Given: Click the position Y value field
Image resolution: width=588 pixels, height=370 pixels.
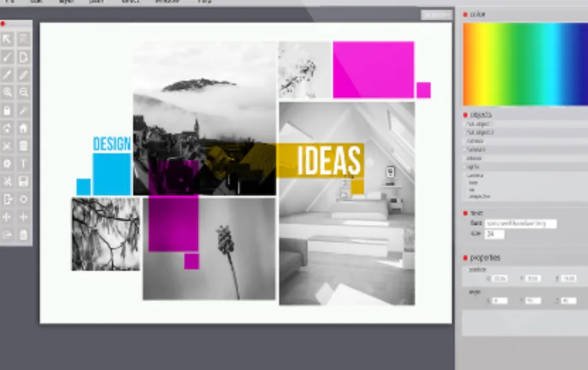Looking at the screenshot, I should [533, 279].
